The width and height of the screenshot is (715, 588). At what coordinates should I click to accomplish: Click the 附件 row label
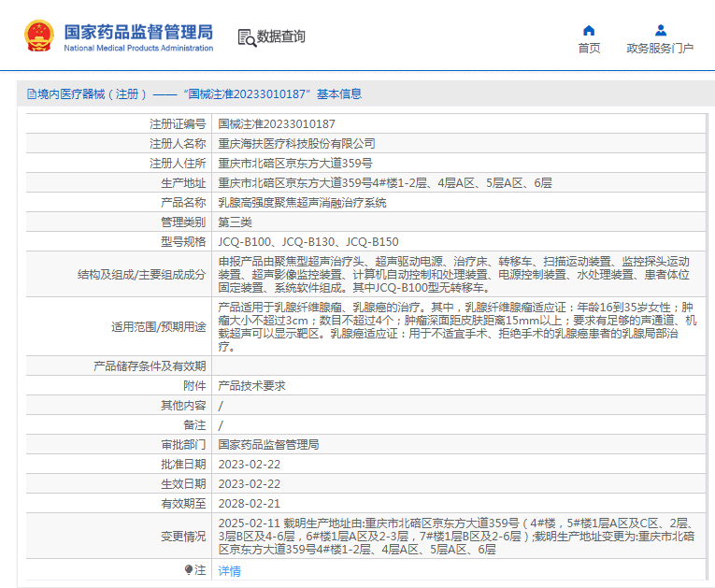click(x=194, y=386)
